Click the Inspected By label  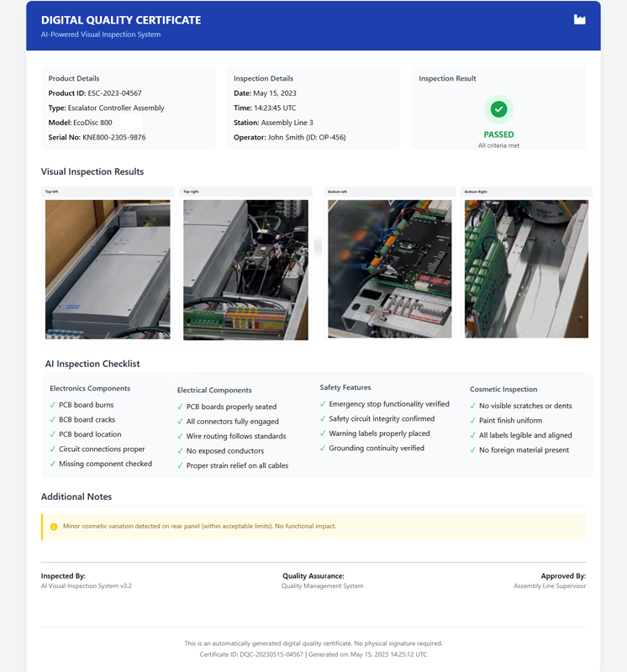coord(63,576)
